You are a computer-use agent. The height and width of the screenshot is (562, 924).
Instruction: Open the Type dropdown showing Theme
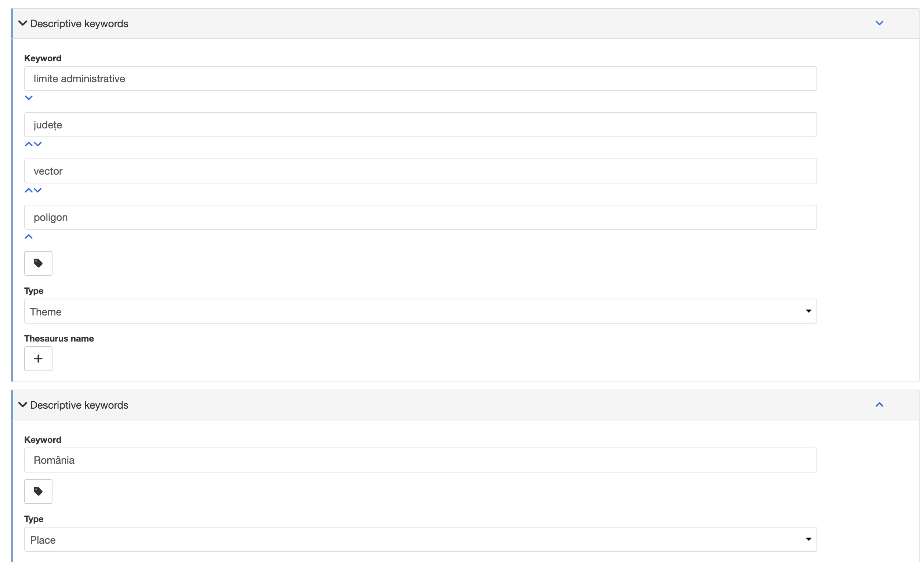421,311
